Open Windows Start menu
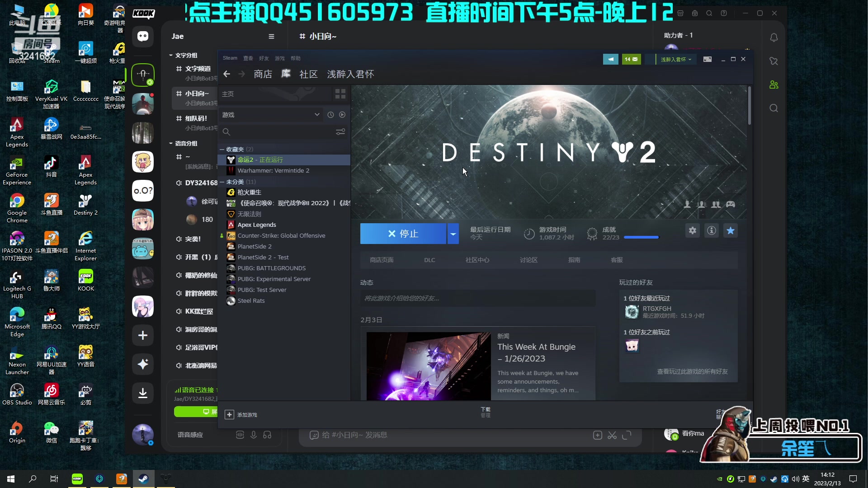This screenshot has width=868, height=488. click(x=11, y=479)
